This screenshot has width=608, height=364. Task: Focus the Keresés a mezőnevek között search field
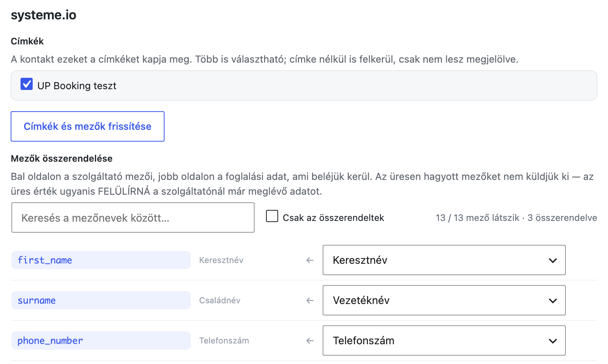pos(133,217)
